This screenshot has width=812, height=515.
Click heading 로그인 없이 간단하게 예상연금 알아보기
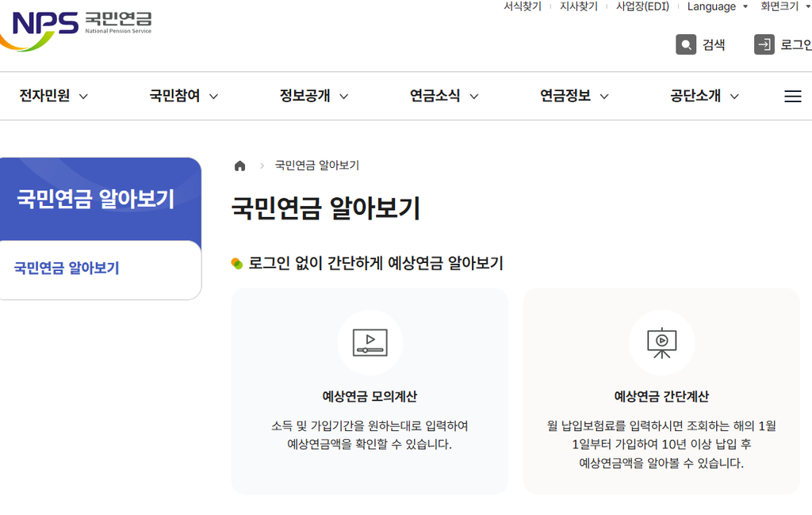[x=376, y=263]
